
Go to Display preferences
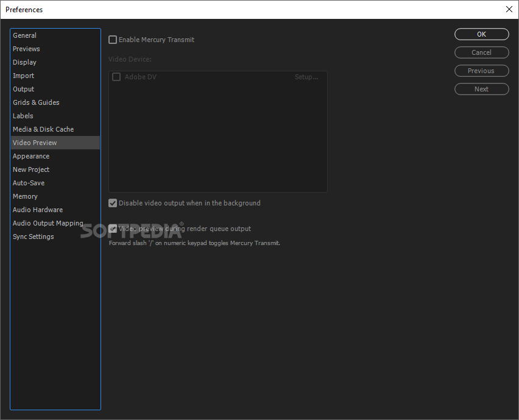coord(55,62)
